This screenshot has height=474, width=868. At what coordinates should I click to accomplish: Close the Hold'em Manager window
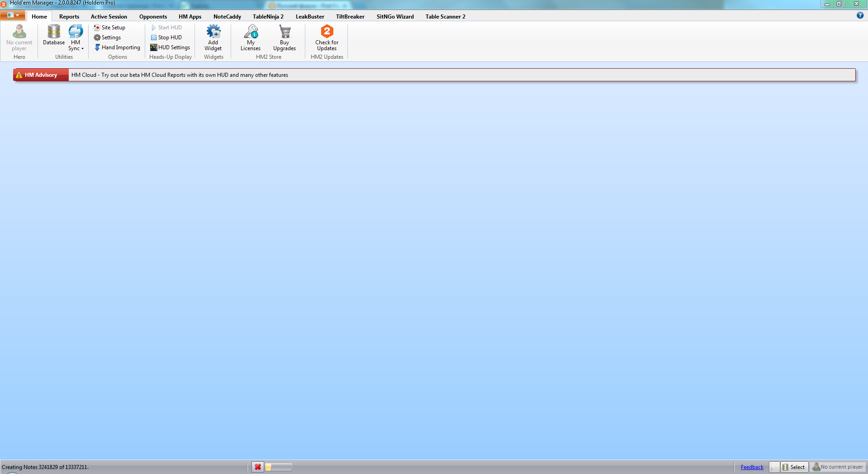coord(856,4)
